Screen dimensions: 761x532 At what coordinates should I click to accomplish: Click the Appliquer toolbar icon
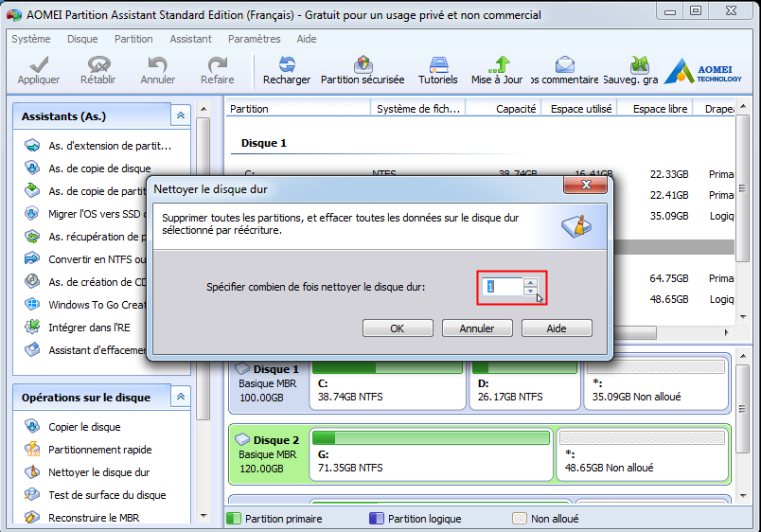39,71
